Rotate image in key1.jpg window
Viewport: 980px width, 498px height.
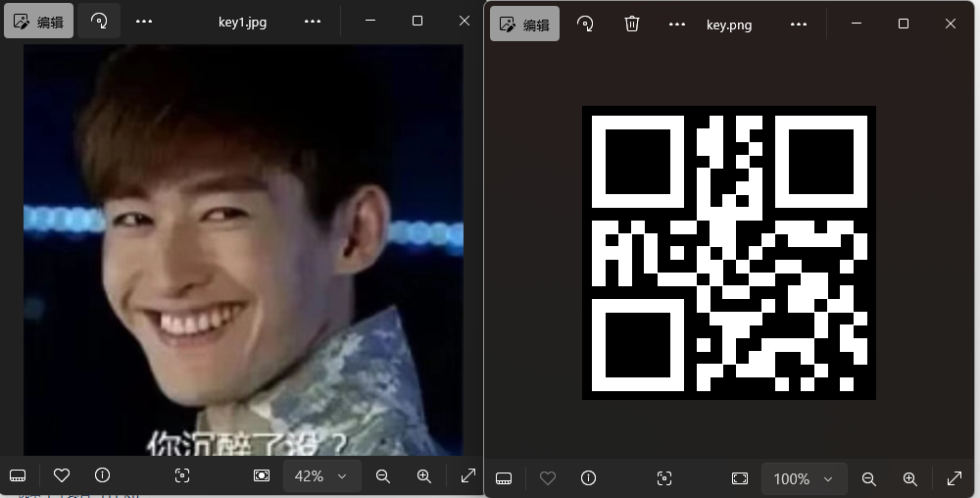pyautogui.click(x=99, y=22)
